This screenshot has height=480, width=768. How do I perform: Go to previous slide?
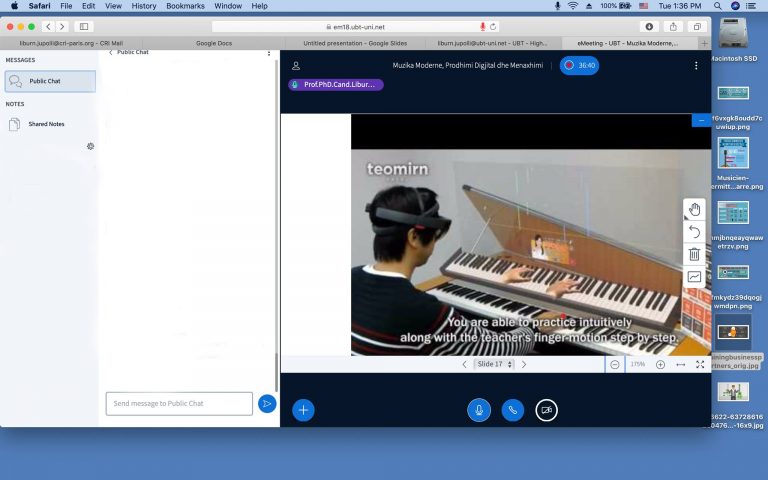pyautogui.click(x=464, y=364)
